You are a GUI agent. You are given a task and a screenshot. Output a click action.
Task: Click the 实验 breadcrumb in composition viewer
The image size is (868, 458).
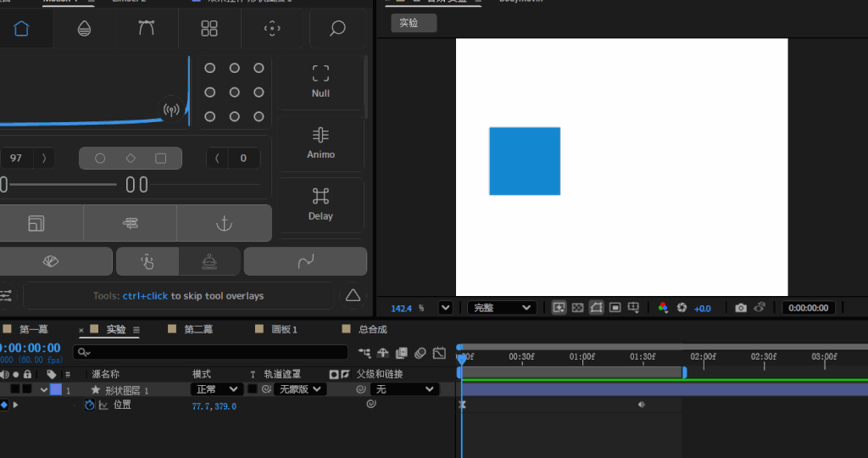coord(414,23)
